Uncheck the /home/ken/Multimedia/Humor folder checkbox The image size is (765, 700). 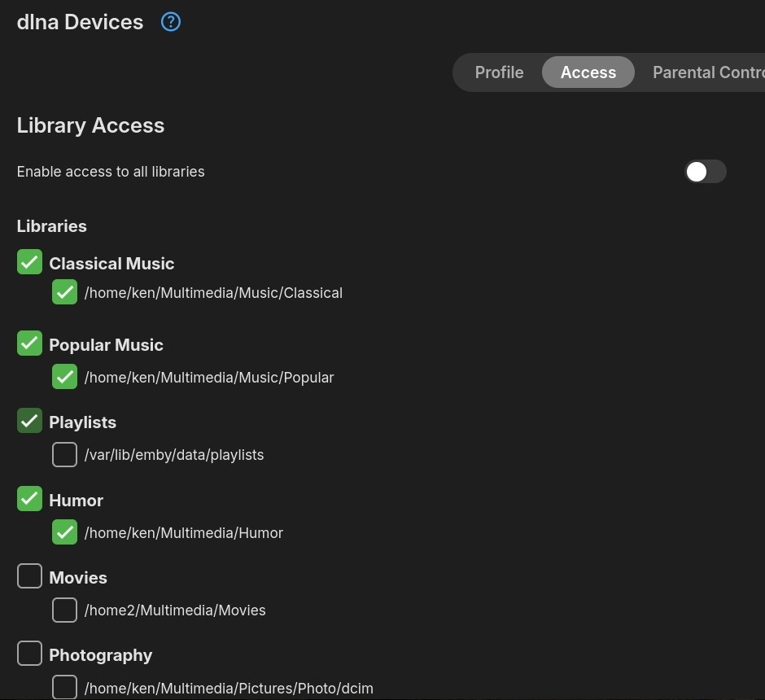pyautogui.click(x=64, y=532)
